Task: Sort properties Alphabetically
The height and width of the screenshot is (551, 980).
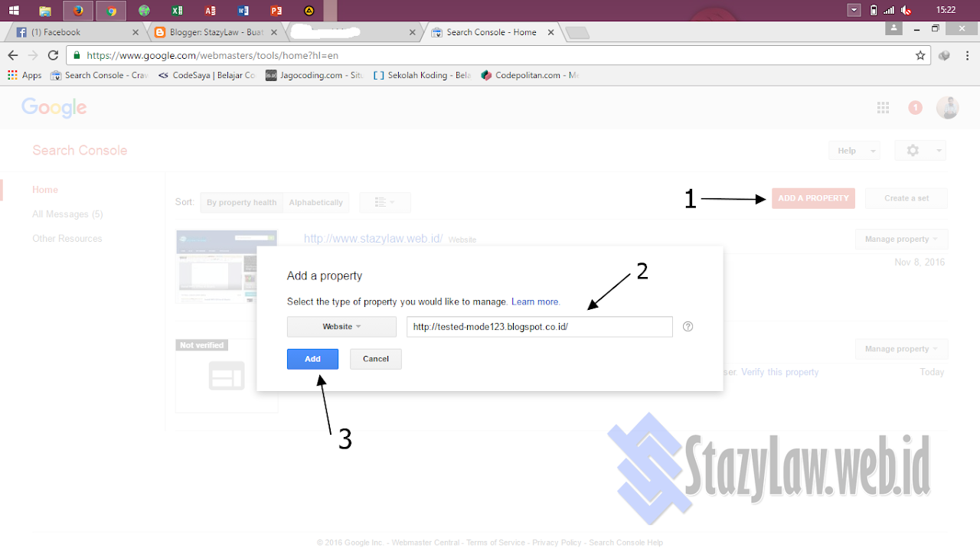Action: 316,203
